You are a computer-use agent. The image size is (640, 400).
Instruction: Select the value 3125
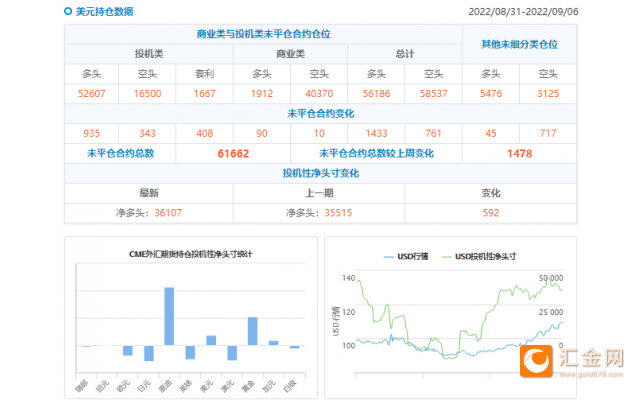548,94
